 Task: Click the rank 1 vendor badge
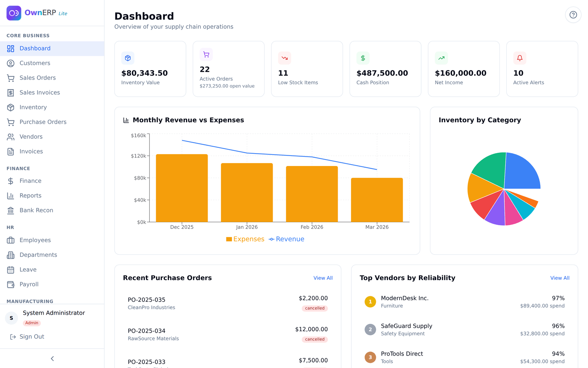[x=370, y=302]
